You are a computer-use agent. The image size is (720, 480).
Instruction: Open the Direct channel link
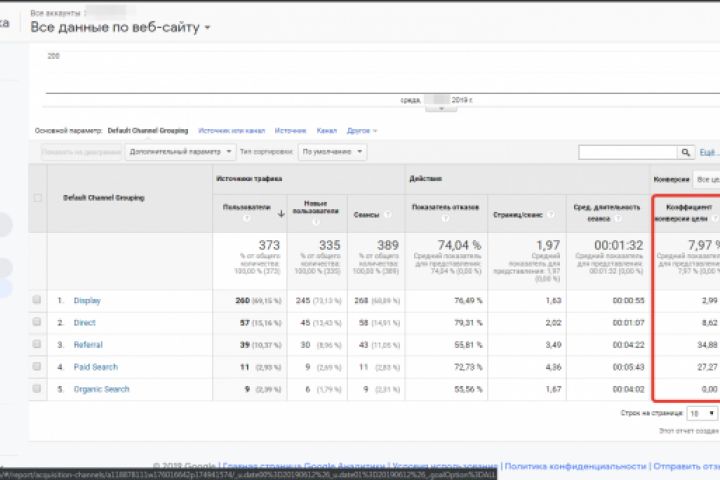pyautogui.click(x=84, y=322)
